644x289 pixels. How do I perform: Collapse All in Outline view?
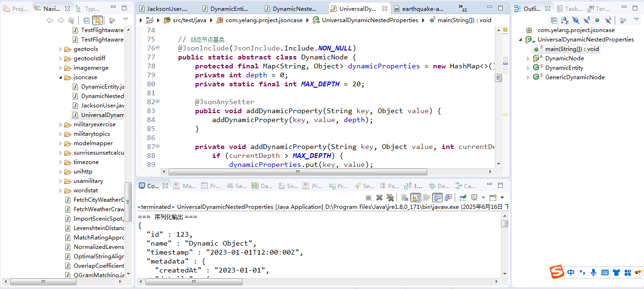[554, 20]
